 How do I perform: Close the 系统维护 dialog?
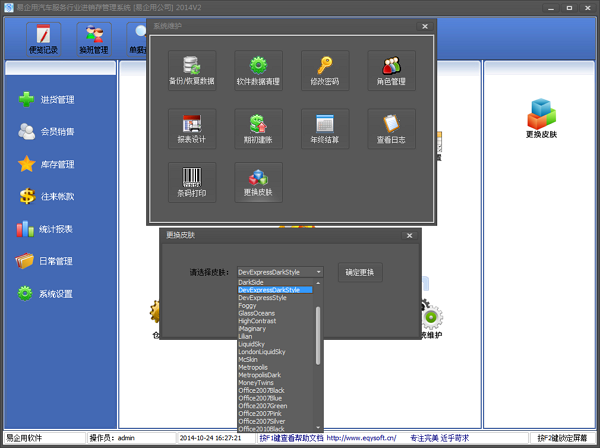[x=425, y=26]
